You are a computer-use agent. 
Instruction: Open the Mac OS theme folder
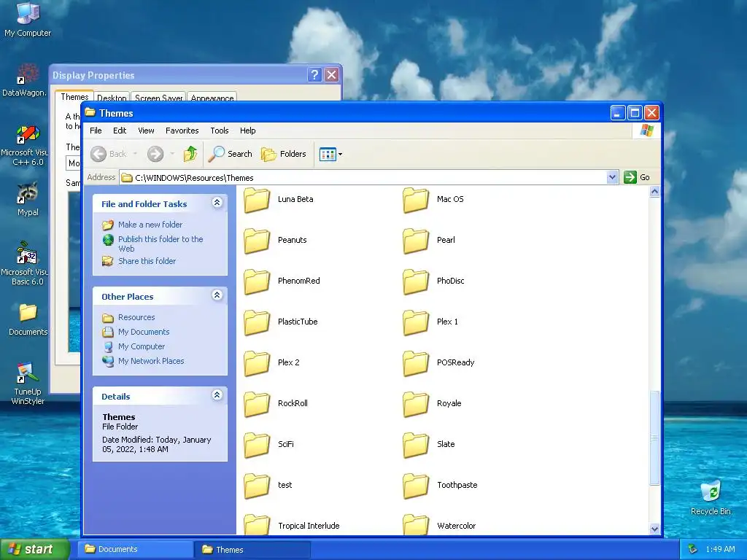[433, 200]
